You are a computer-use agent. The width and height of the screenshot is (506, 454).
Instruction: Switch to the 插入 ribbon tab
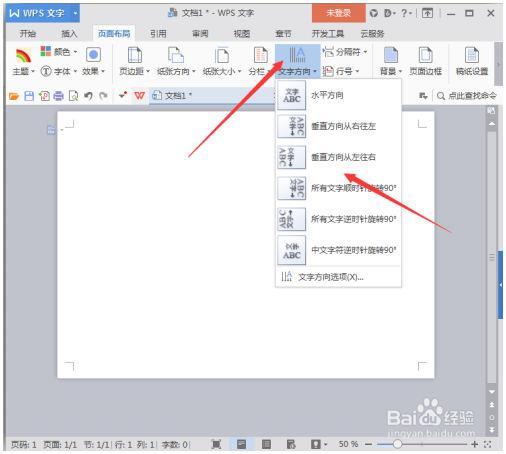pyautogui.click(x=69, y=34)
